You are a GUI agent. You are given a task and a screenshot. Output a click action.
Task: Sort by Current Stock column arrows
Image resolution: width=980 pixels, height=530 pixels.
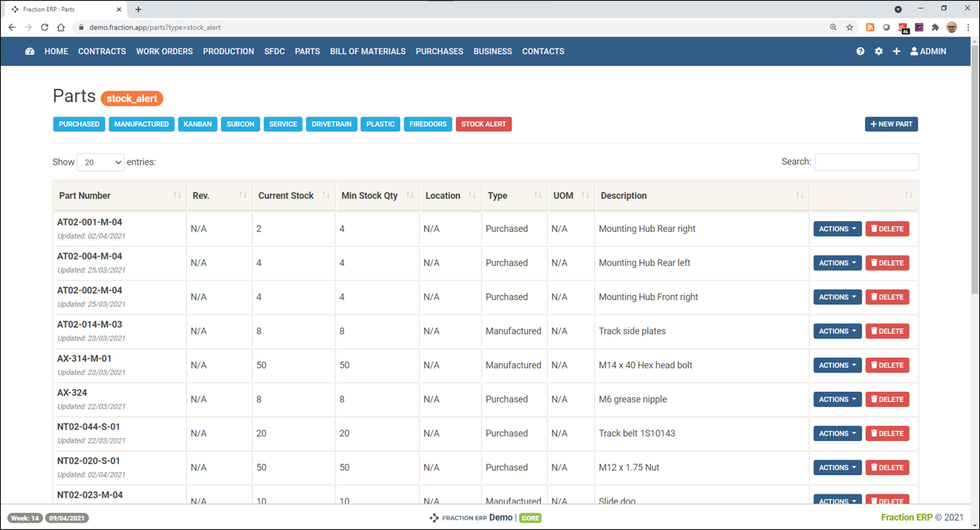point(325,195)
